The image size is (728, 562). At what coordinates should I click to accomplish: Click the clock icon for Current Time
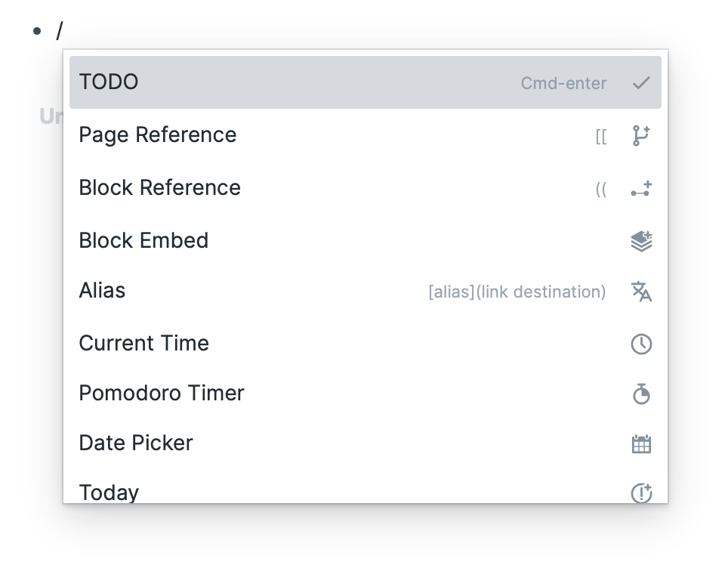click(x=641, y=344)
